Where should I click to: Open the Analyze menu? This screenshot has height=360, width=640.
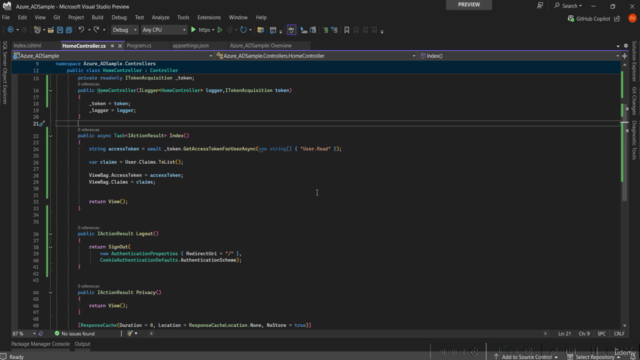pos(160,18)
